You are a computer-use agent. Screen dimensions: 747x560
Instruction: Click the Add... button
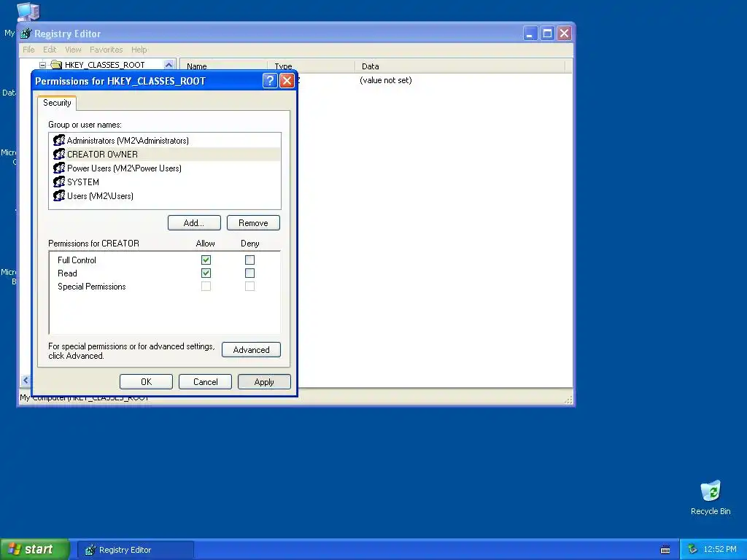point(194,223)
